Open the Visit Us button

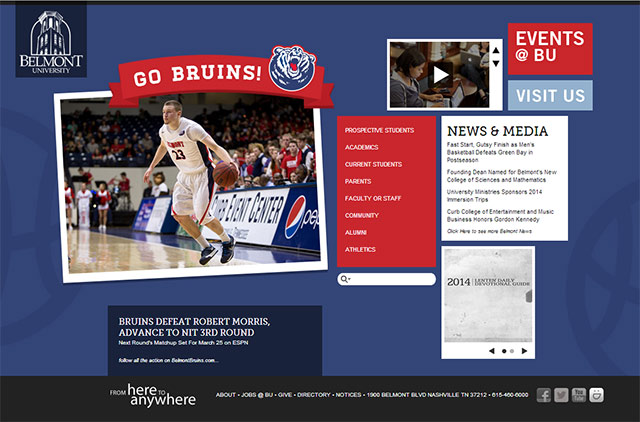(x=550, y=96)
